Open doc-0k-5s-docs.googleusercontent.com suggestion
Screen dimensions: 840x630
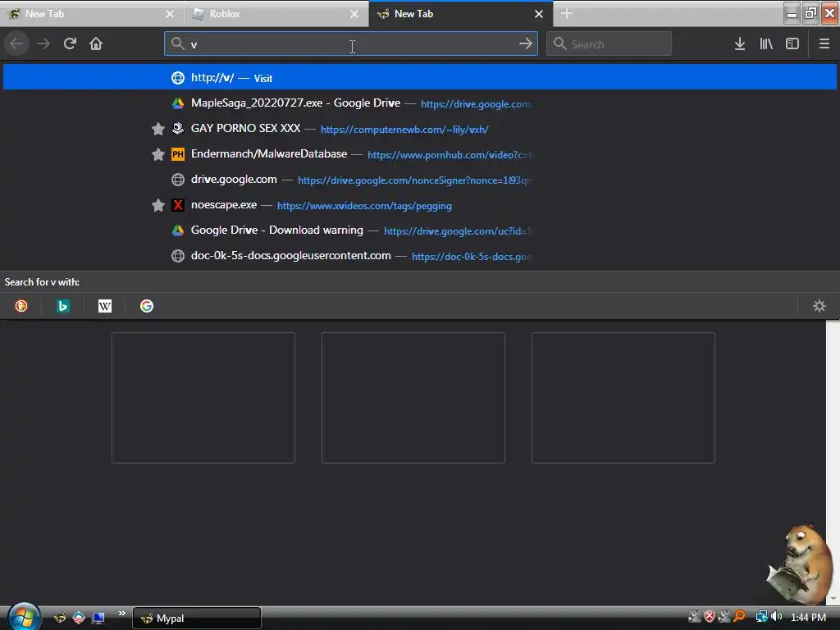[419, 256]
